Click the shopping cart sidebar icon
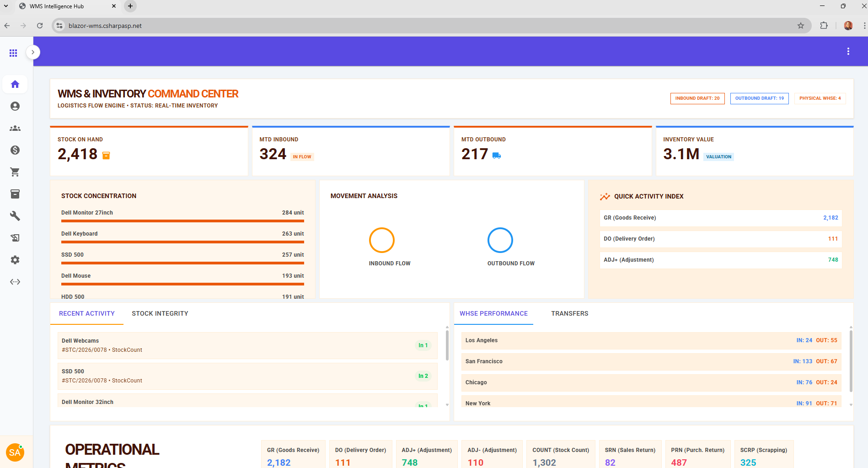The width and height of the screenshot is (868, 468). (x=15, y=172)
